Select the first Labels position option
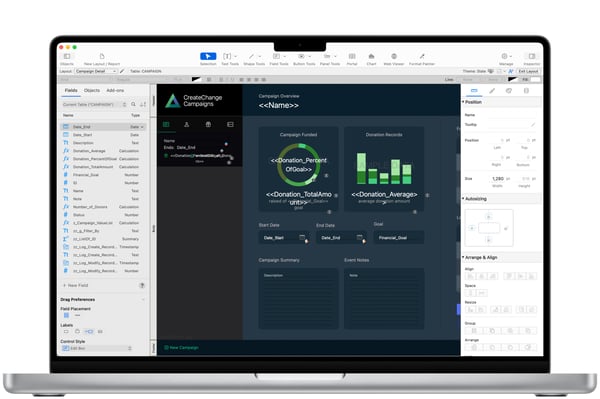 66,331
